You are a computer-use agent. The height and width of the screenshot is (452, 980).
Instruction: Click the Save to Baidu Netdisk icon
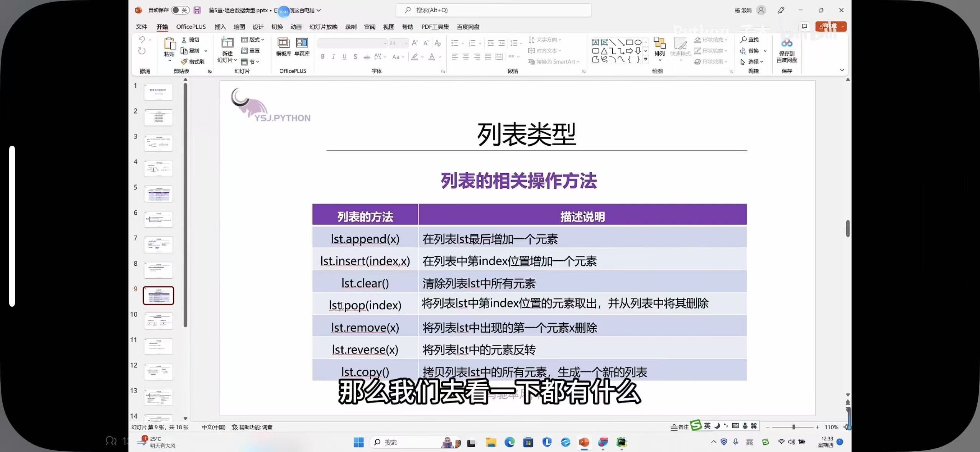click(x=787, y=43)
